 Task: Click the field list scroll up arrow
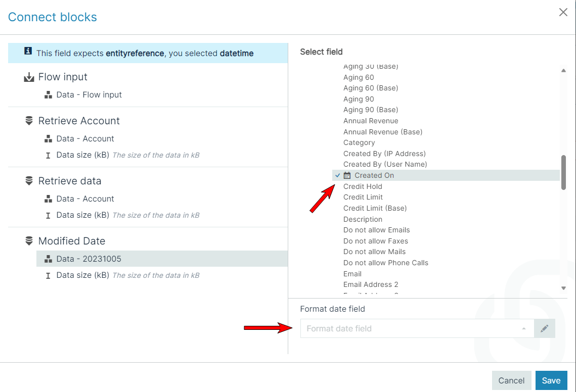click(x=563, y=71)
